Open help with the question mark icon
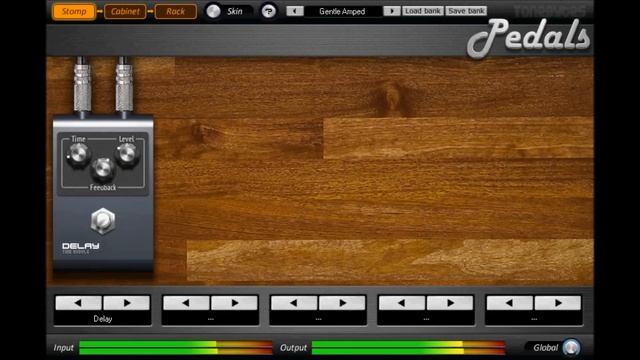Viewport: 640px width, 360px height. (268, 11)
